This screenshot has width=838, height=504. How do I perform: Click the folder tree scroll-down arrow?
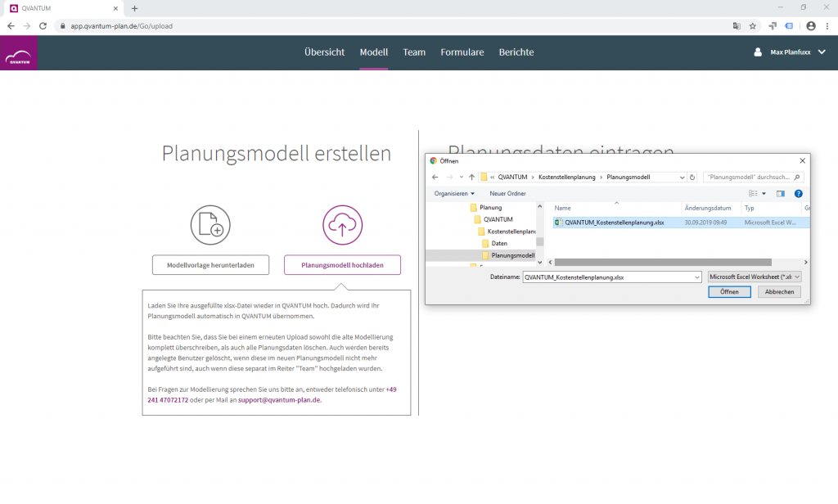[x=540, y=263]
